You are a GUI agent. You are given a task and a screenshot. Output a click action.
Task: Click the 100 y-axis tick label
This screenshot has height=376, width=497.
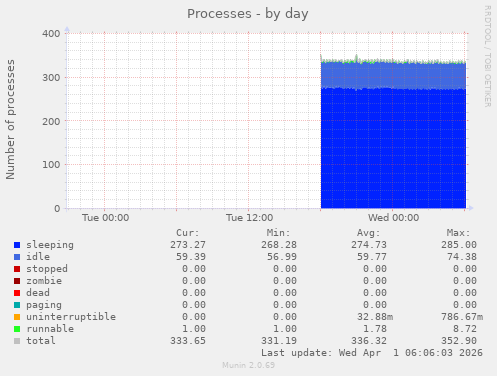pos(51,165)
